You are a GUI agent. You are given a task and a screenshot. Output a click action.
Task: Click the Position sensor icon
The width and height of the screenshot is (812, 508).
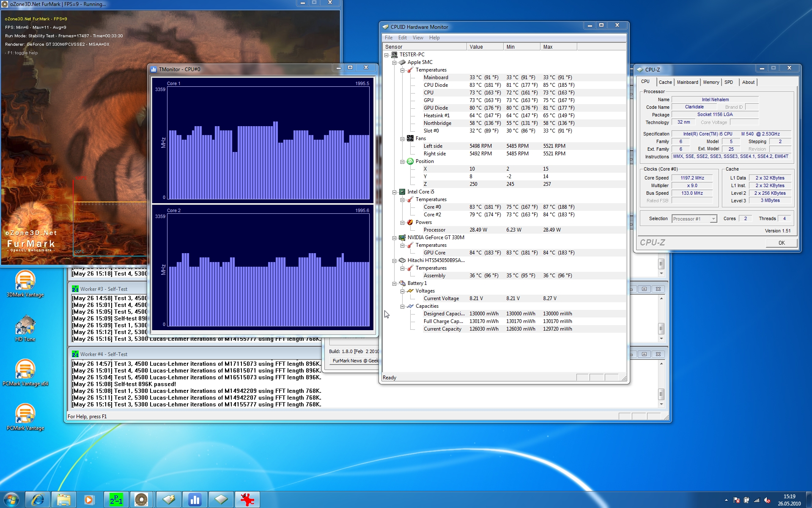(x=410, y=161)
